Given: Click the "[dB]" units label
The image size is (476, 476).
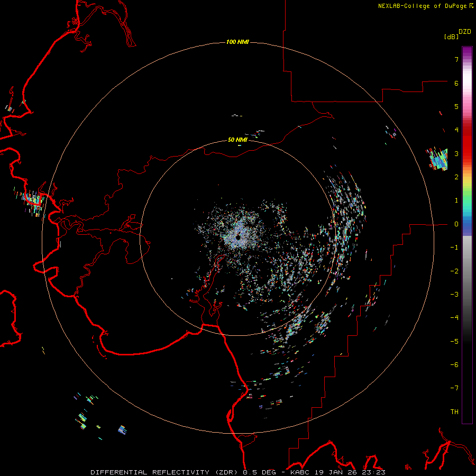Looking at the screenshot, I should coord(451,36).
